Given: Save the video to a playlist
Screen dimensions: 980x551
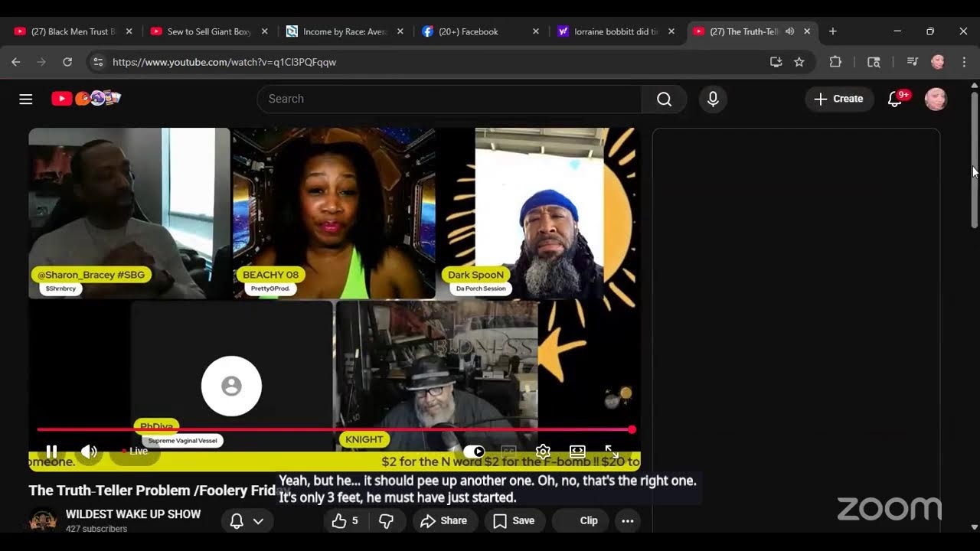Looking at the screenshot, I should click(x=514, y=520).
